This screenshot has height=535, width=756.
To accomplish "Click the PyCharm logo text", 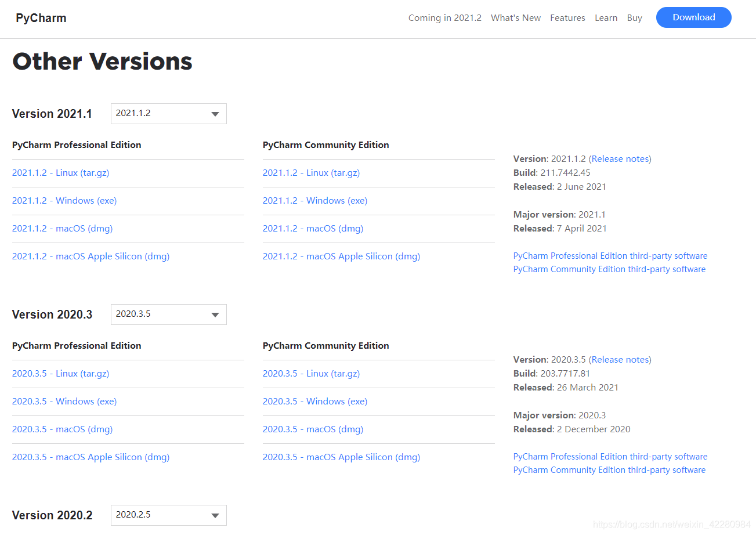I will 41,18.
